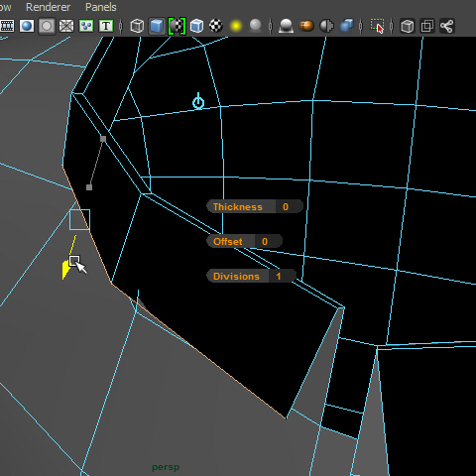This screenshot has height=476, width=476.
Task: Open the Panels menu
Action: (x=101, y=7)
